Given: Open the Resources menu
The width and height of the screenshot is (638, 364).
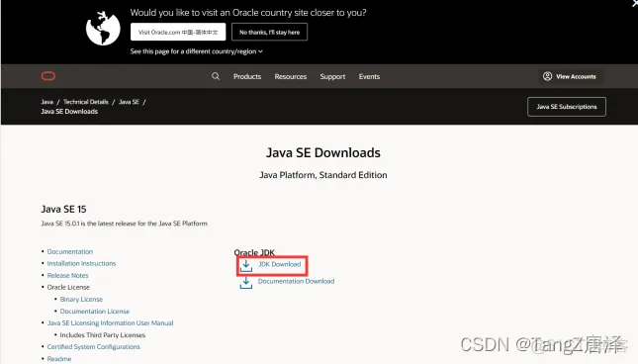Looking at the screenshot, I should (290, 76).
